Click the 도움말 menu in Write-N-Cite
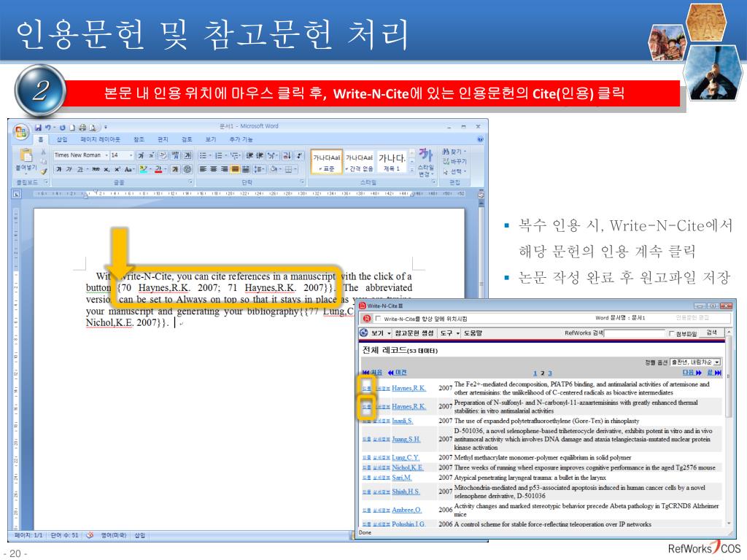 (473, 332)
